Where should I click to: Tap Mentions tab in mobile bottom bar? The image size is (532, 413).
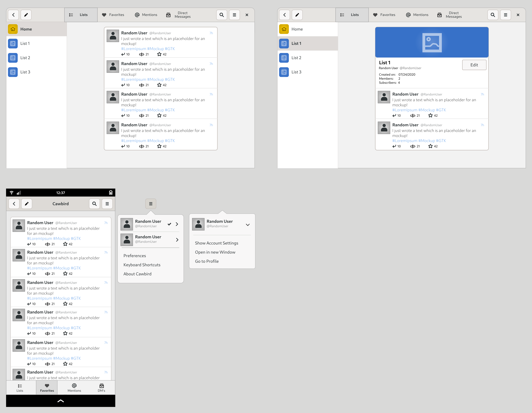74,388
